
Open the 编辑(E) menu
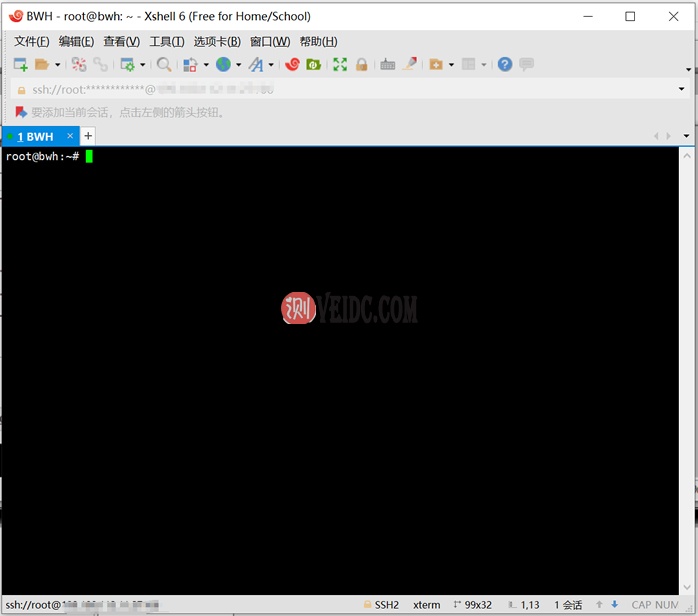[x=76, y=42]
